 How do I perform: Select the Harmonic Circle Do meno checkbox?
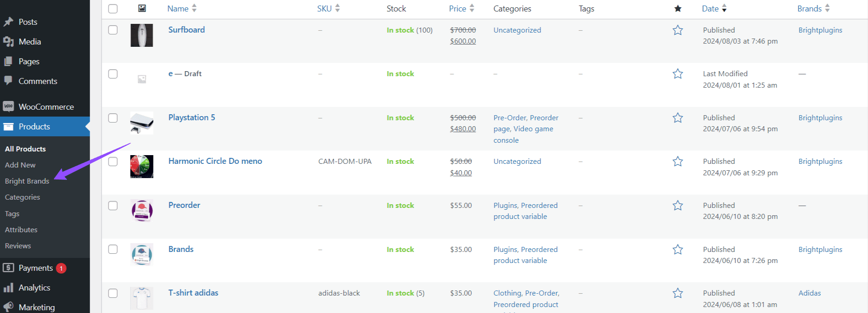(113, 162)
